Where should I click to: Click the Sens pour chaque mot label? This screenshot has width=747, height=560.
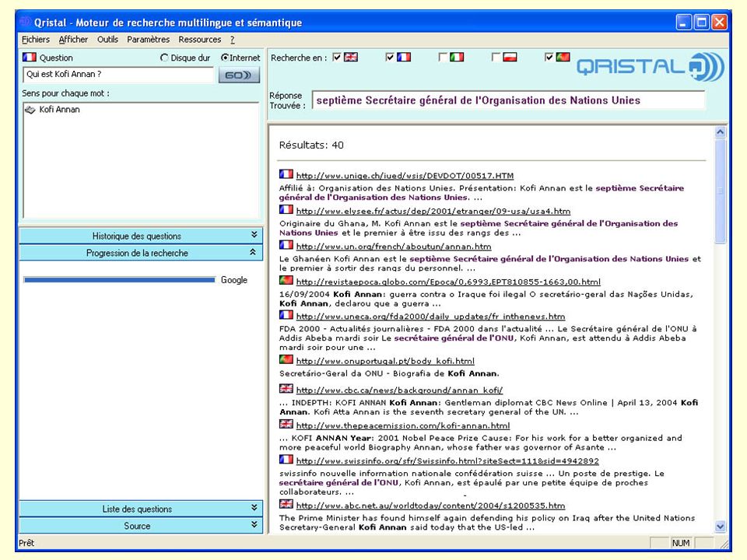tap(65, 93)
